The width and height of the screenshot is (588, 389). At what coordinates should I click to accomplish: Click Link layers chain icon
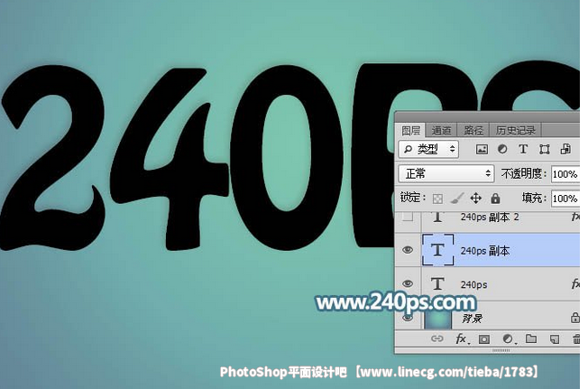pyautogui.click(x=436, y=338)
